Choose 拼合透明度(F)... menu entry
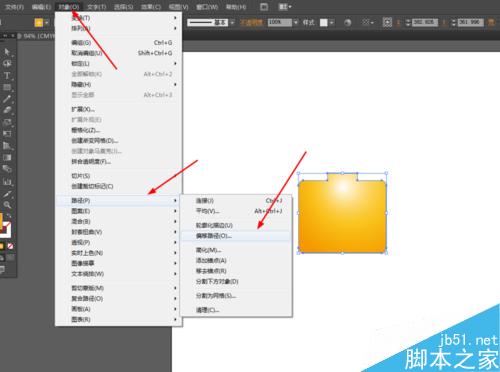Screen dimensions: 500x372 coord(118,162)
